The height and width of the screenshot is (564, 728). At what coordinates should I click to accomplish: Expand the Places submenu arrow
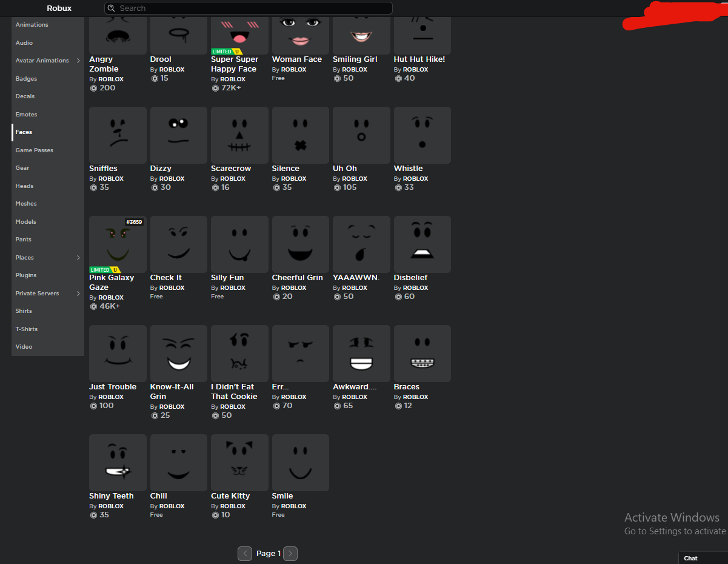click(x=78, y=258)
